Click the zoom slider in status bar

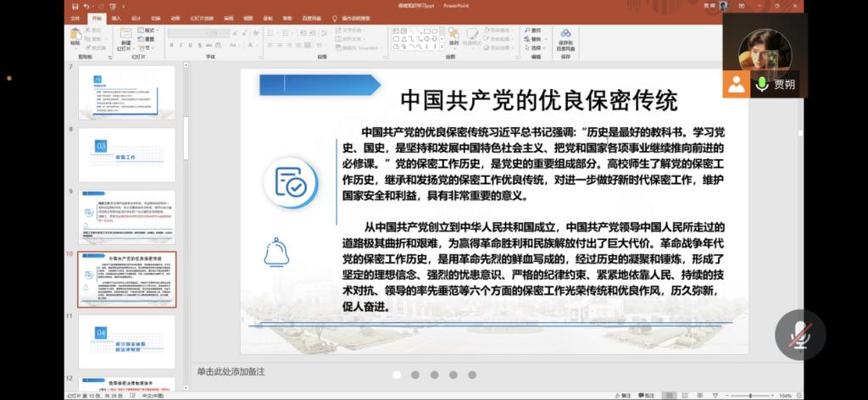[x=749, y=396]
